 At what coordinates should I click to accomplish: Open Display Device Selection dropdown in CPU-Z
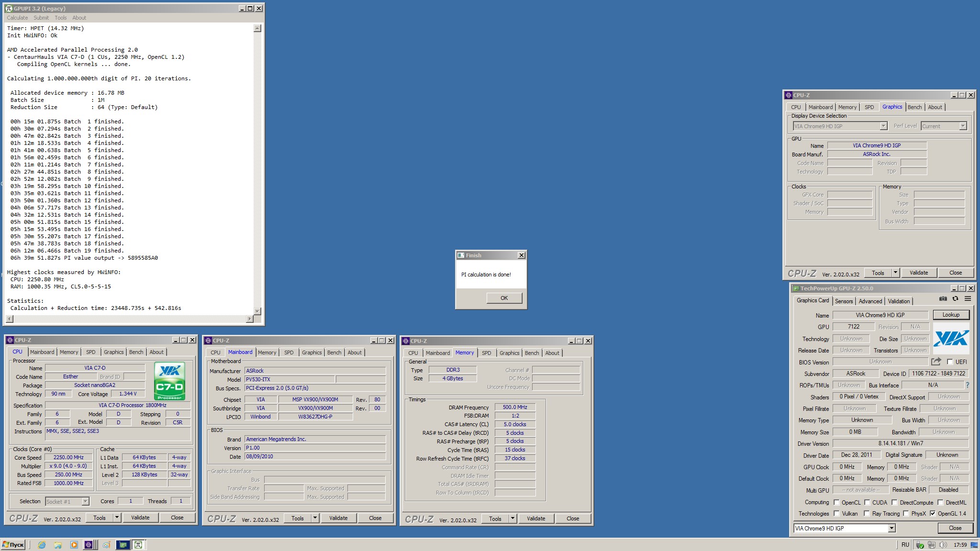pyautogui.click(x=883, y=126)
